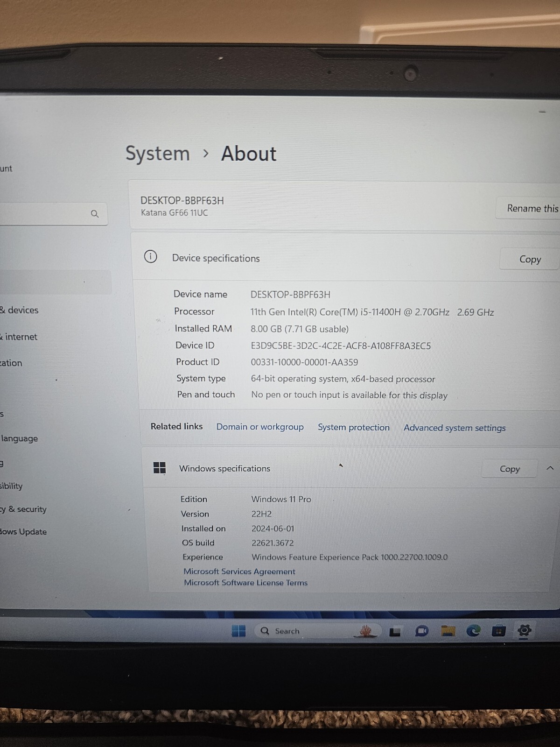
Task: Click the Katana GF66 11UC model name
Action: (x=174, y=213)
